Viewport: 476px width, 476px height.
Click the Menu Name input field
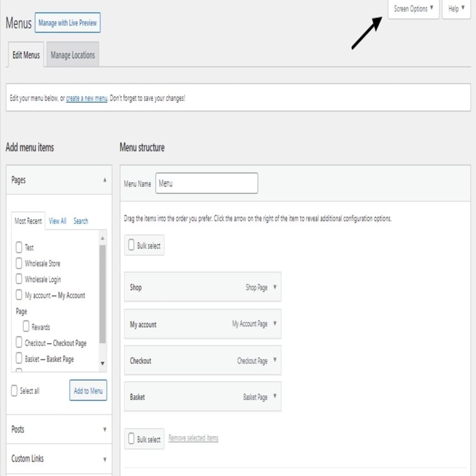click(207, 183)
